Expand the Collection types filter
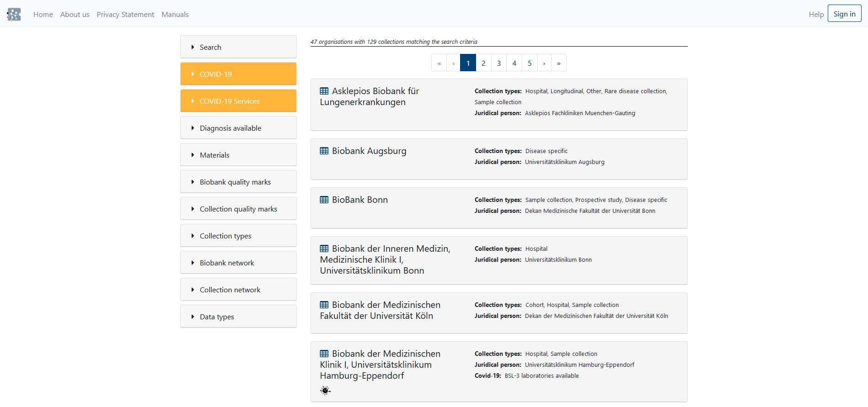 click(x=238, y=235)
